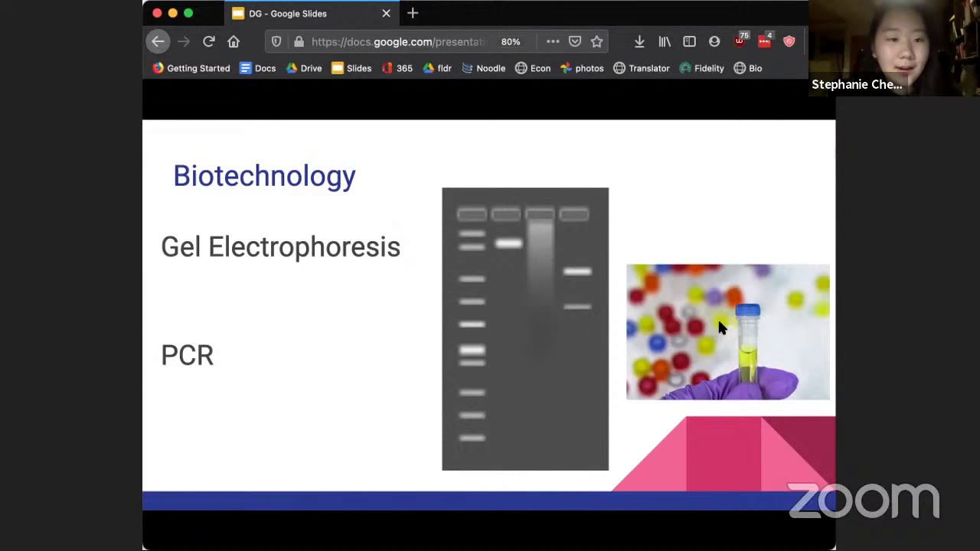Click the Gel Electrophoresis text
Viewport: 980px width, 551px height.
280,247
